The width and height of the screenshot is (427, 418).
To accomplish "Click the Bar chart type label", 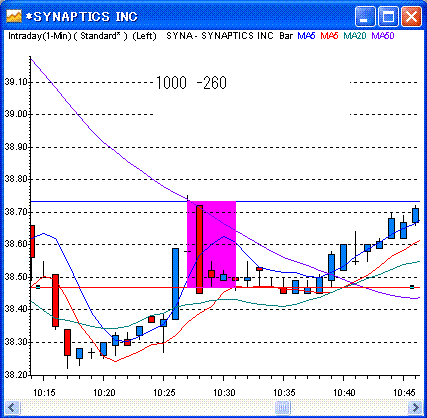I will (286, 36).
